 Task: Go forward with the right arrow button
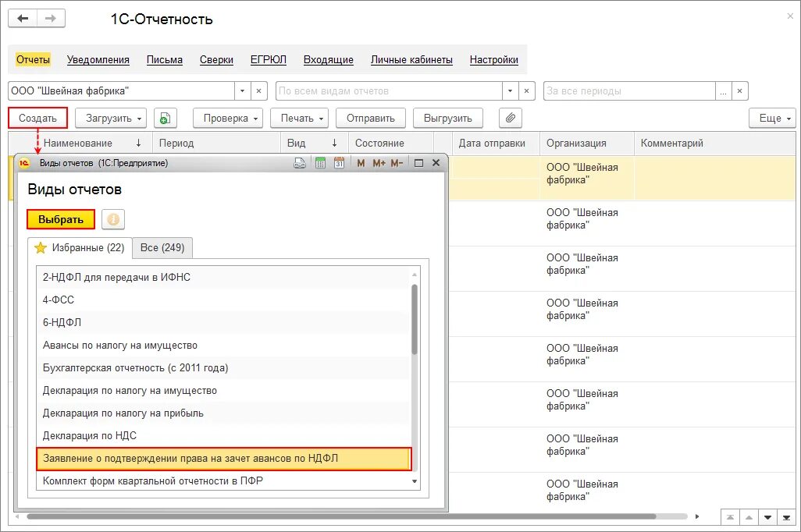pos(51,19)
